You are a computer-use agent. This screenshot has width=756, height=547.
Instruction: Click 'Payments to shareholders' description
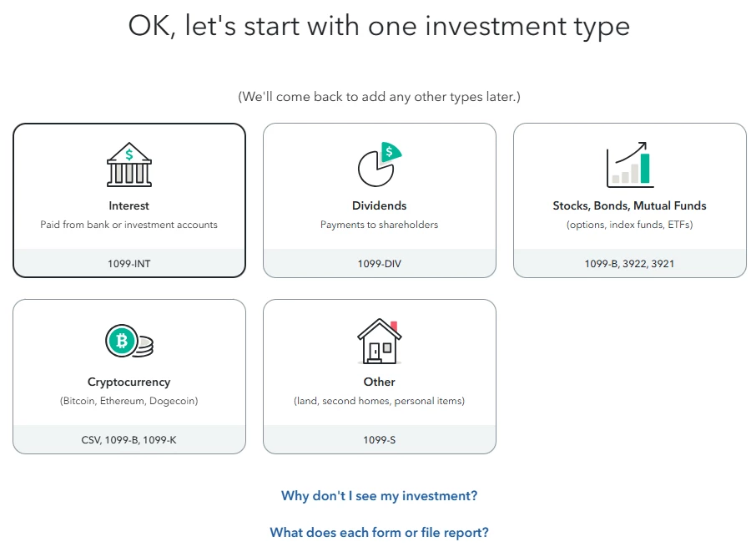click(380, 225)
